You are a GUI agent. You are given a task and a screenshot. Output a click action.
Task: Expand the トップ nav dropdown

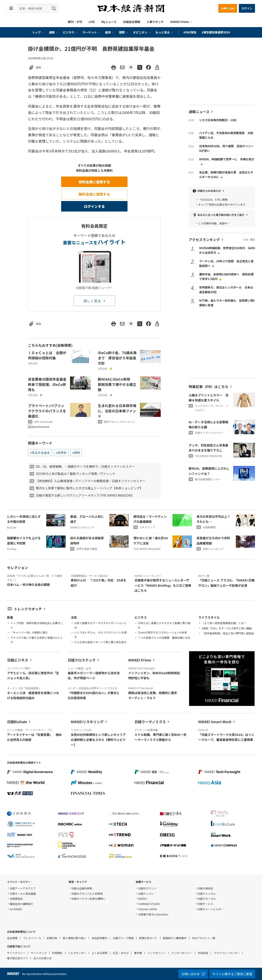38,32
